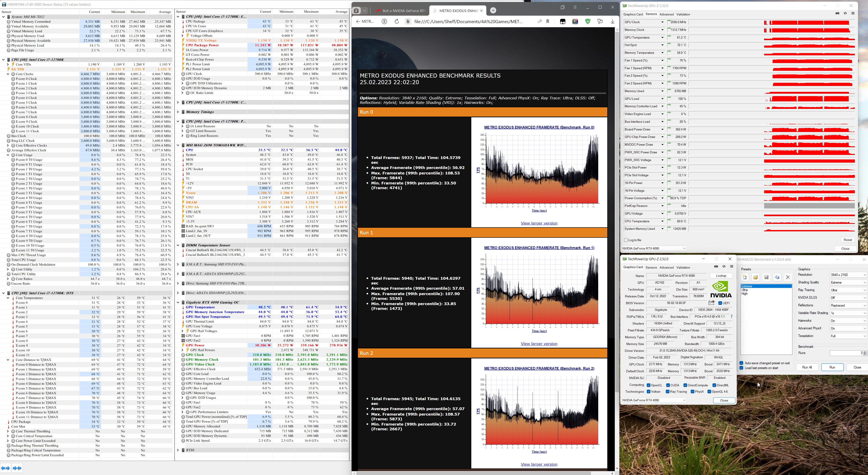Toggle Auto-save changed preset on exit
The height and width of the screenshot is (475, 868).
(x=742, y=363)
